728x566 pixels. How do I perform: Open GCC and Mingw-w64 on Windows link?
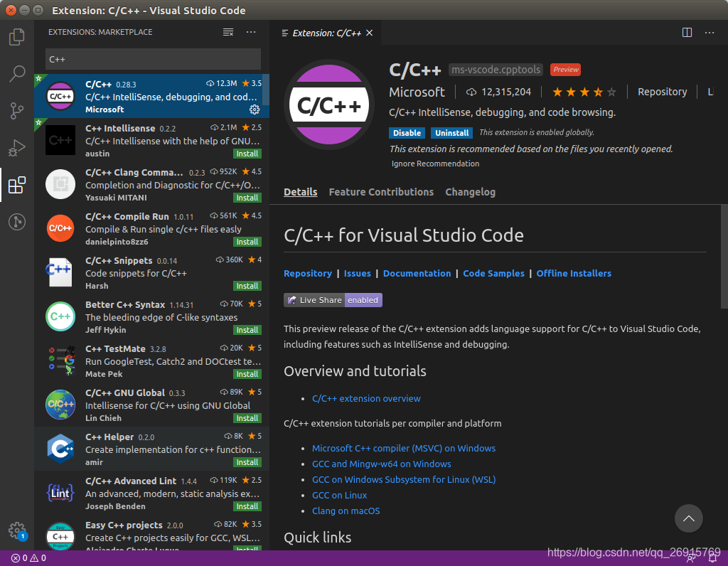pos(381,464)
